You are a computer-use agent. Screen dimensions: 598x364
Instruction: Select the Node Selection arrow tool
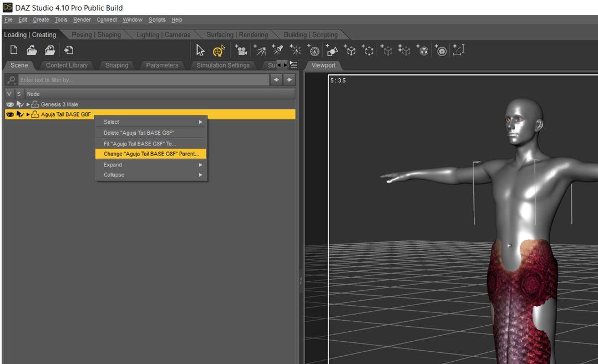(x=201, y=50)
